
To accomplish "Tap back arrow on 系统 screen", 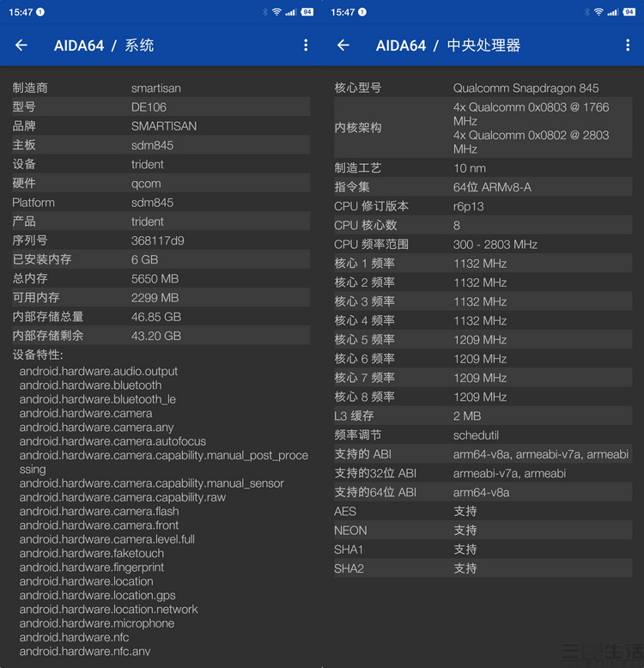I will tap(21, 46).
